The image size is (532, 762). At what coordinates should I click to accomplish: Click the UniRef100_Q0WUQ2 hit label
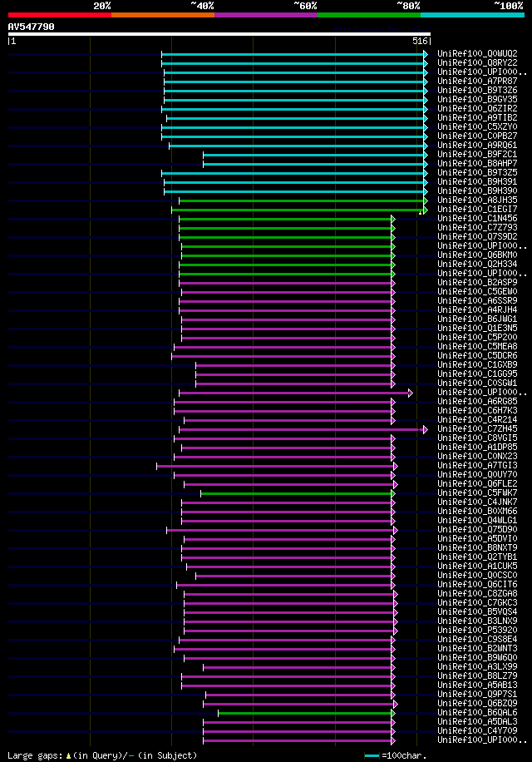[477, 53]
